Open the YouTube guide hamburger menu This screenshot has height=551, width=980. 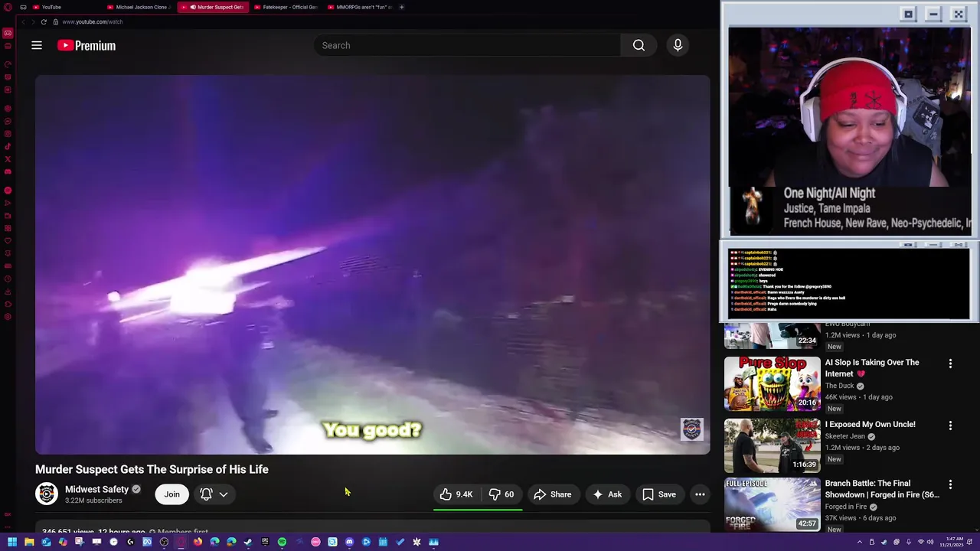tap(37, 45)
